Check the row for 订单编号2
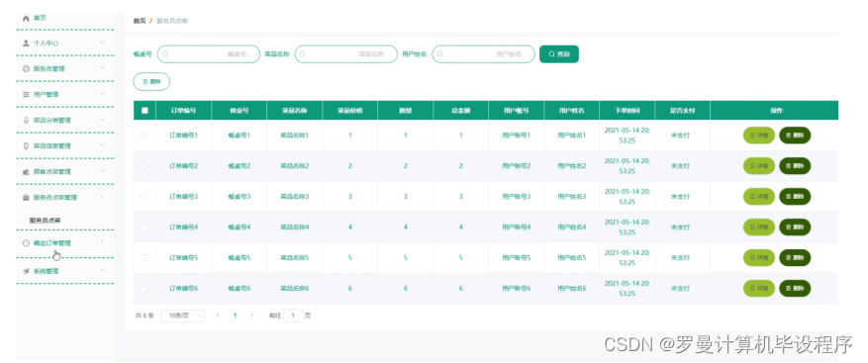 click(x=144, y=165)
